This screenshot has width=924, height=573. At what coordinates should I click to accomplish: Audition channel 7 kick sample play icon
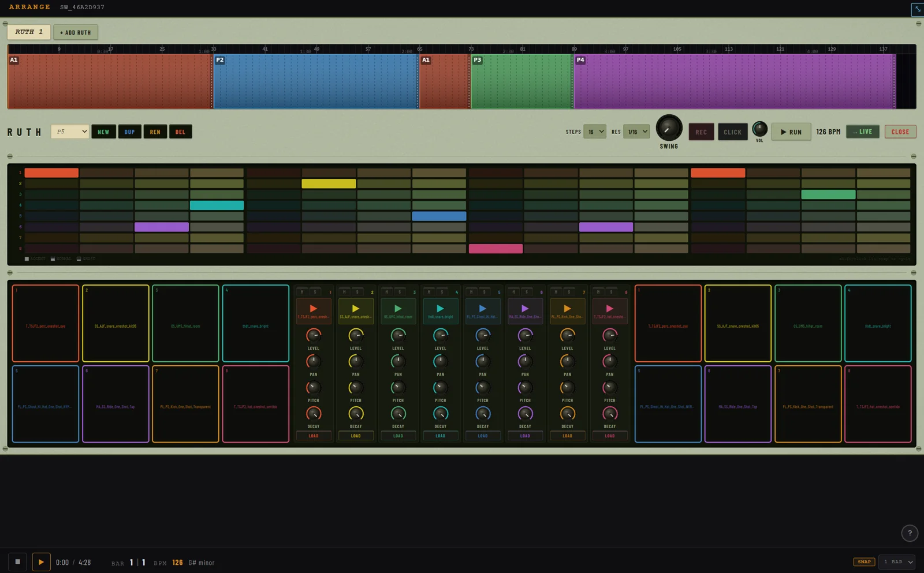567,309
